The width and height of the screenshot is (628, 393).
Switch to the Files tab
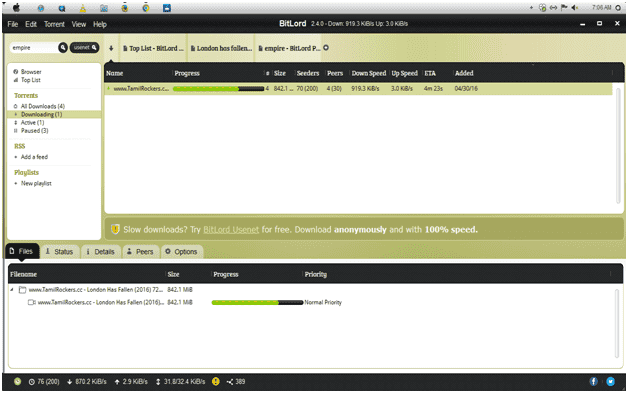click(22, 251)
